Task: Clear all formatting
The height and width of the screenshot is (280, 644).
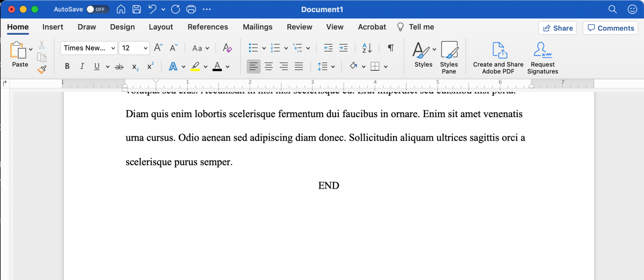Action: coord(227,48)
